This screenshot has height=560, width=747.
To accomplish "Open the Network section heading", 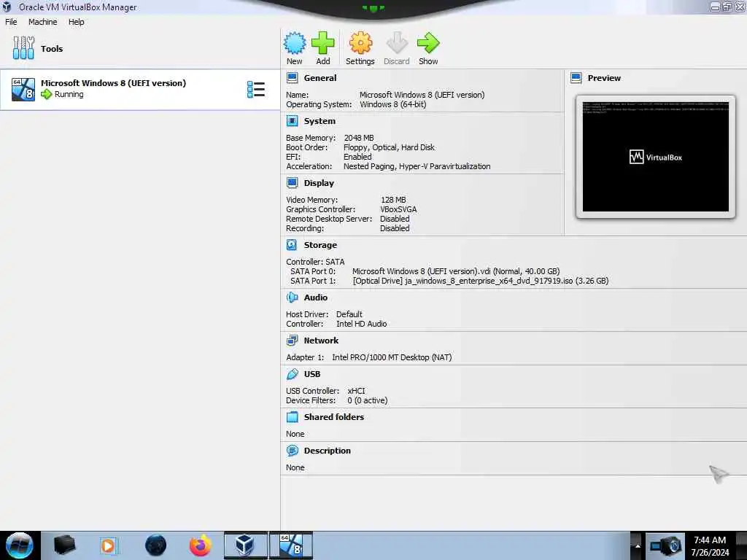I will [x=321, y=341].
